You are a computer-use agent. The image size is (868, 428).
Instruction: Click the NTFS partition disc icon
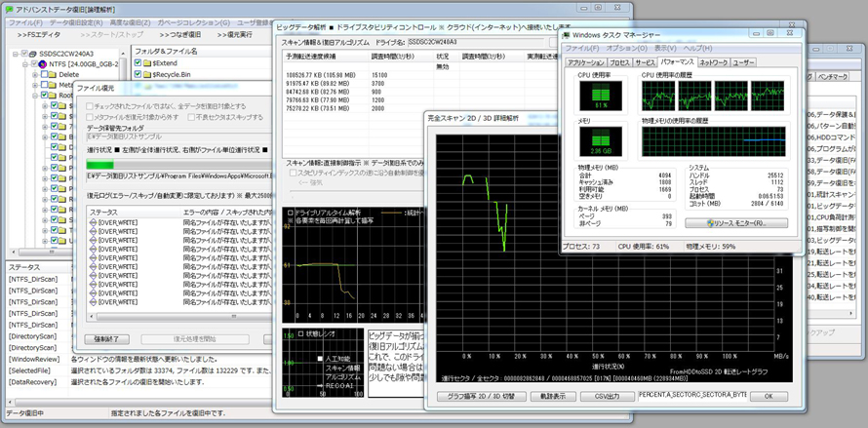point(42,64)
